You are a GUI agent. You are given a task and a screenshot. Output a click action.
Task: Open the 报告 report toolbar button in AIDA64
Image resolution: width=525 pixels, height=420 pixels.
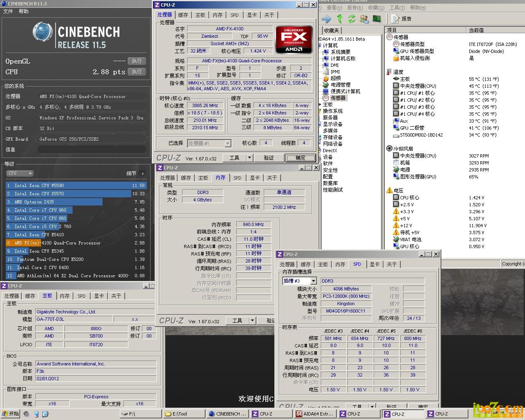(401, 19)
